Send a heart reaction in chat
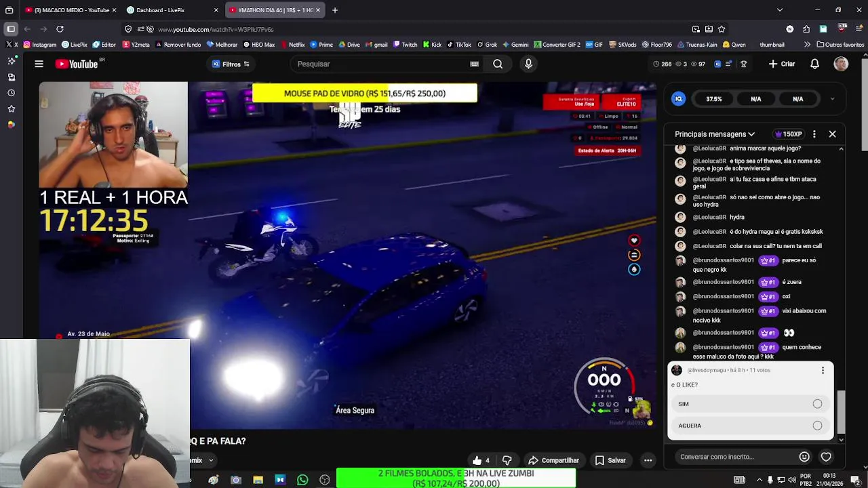This screenshot has width=868, height=488. pyautogui.click(x=826, y=457)
